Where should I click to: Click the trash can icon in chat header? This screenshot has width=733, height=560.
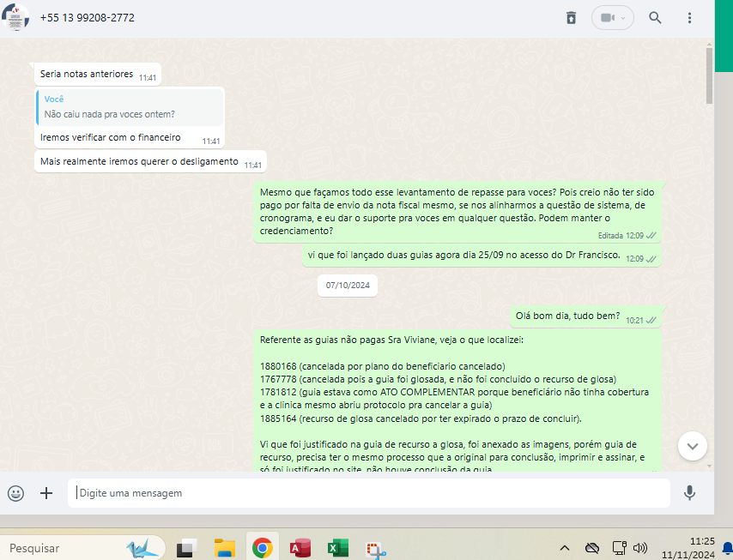click(571, 18)
